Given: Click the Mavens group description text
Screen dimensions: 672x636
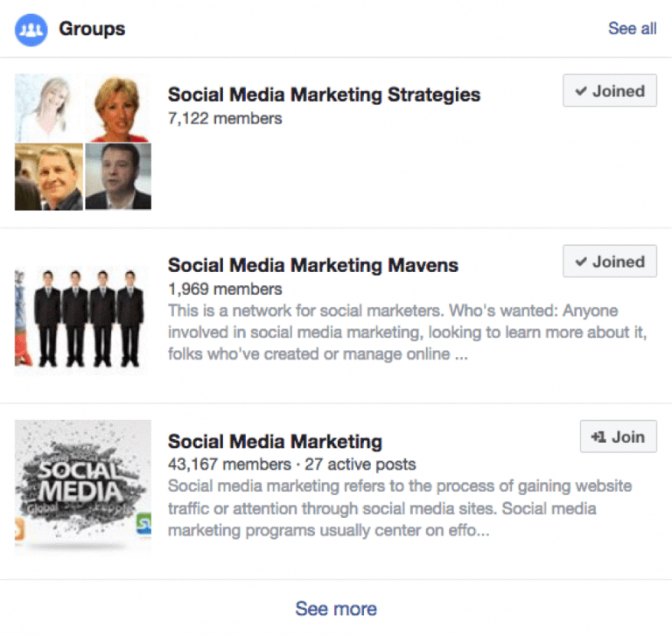Looking at the screenshot, I should [x=392, y=332].
